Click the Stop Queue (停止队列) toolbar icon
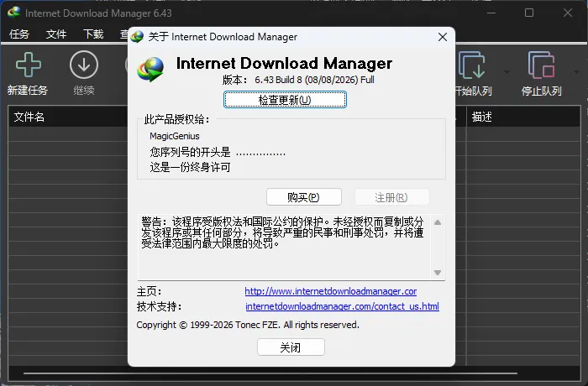Image resolution: width=588 pixels, height=386 pixels. pyautogui.click(x=541, y=65)
